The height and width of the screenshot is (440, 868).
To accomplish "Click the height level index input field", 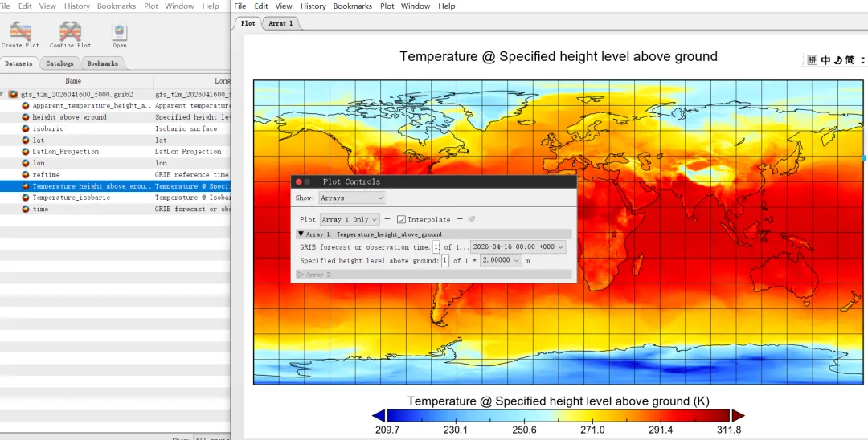I will (x=445, y=260).
